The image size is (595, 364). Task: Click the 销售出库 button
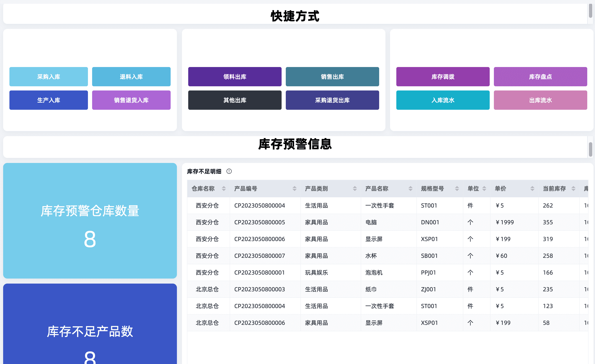click(332, 77)
